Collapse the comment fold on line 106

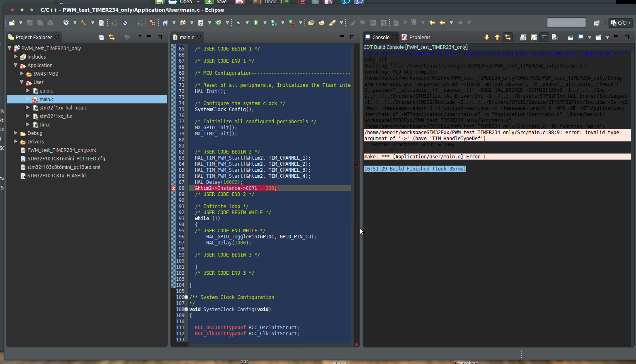coord(186,297)
